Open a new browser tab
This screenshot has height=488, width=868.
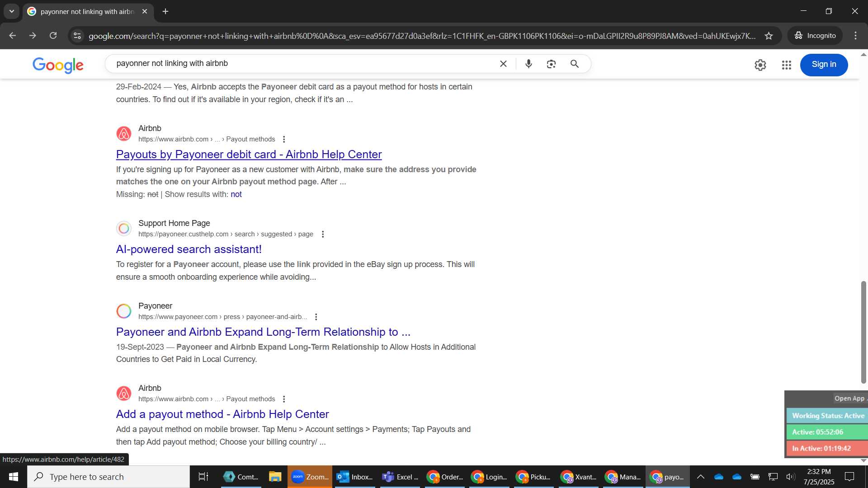click(x=165, y=11)
